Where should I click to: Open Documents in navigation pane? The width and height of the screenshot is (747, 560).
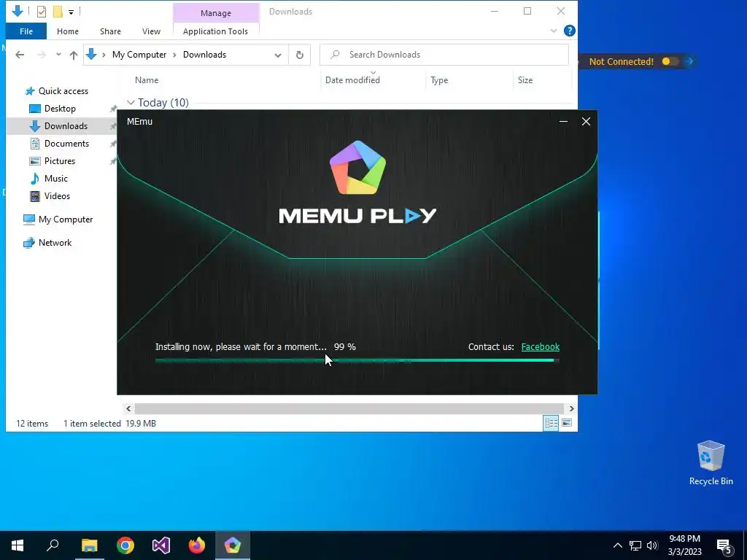tap(66, 144)
